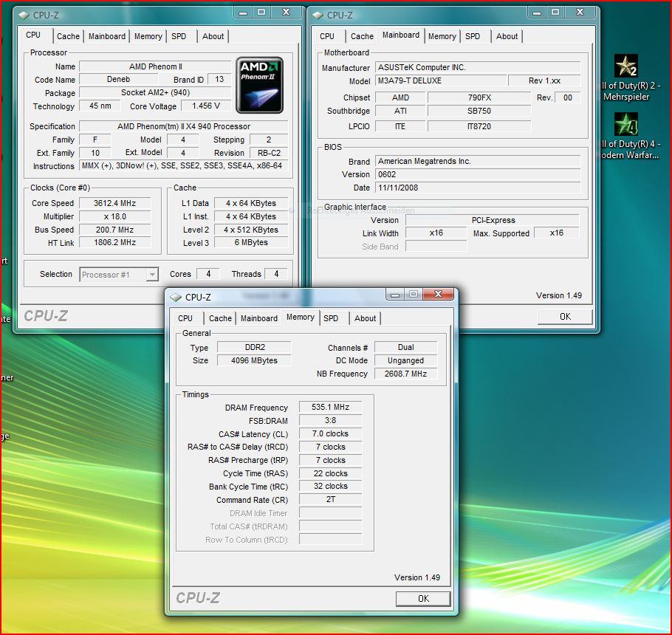The width and height of the screenshot is (672, 635).
Task: Click the Code Name field Deneb
Action: [x=118, y=79]
